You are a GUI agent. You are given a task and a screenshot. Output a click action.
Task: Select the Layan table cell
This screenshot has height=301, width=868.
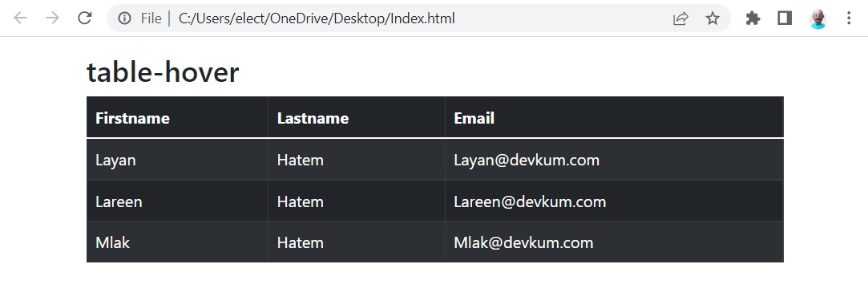tap(177, 161)
